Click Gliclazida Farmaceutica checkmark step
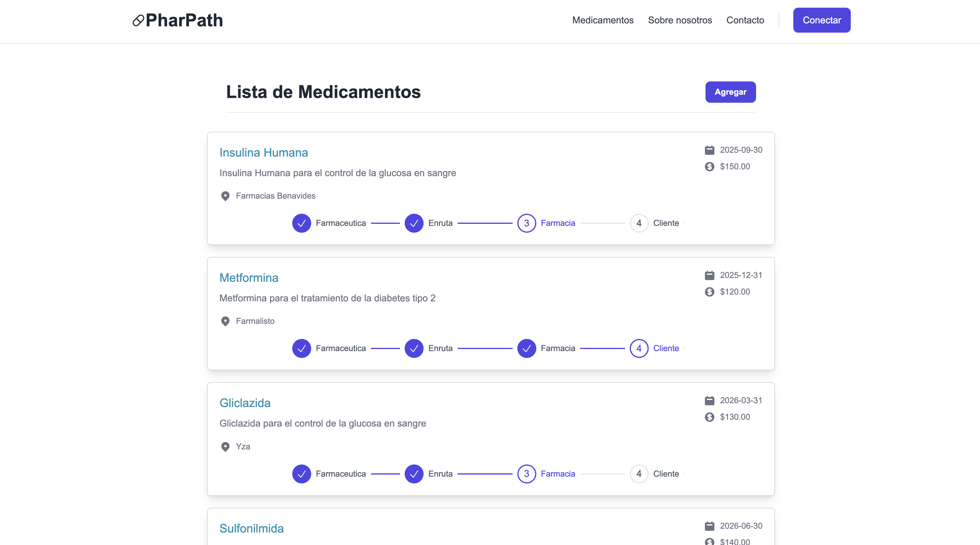 (x=302, y=474)
